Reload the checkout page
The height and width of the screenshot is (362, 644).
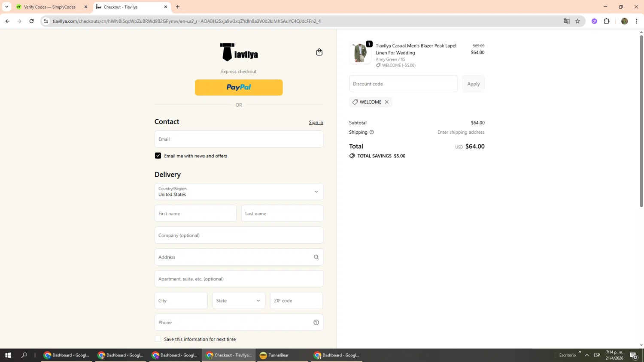pyautogui.click(x=31, y=21)
